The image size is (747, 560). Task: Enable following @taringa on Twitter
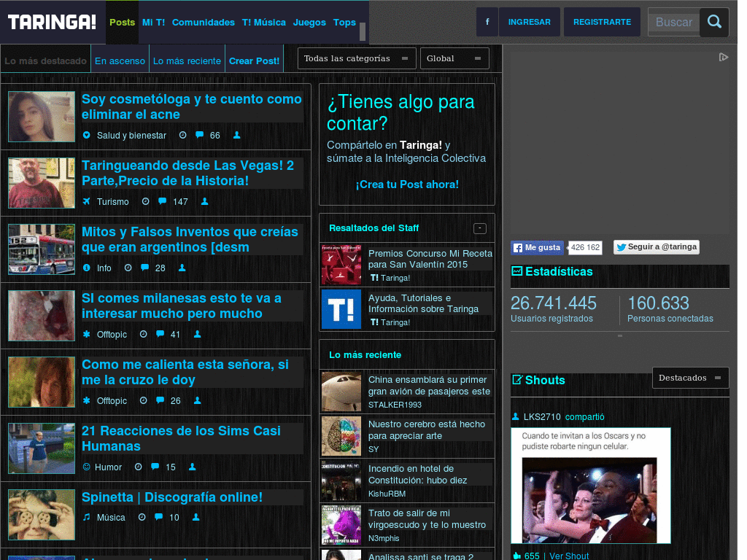[655, 247]
